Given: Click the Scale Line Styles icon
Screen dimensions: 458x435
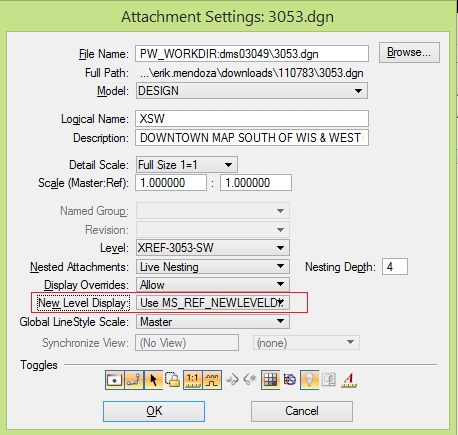Looking at the screenshot, I should [x=212, y=380].
